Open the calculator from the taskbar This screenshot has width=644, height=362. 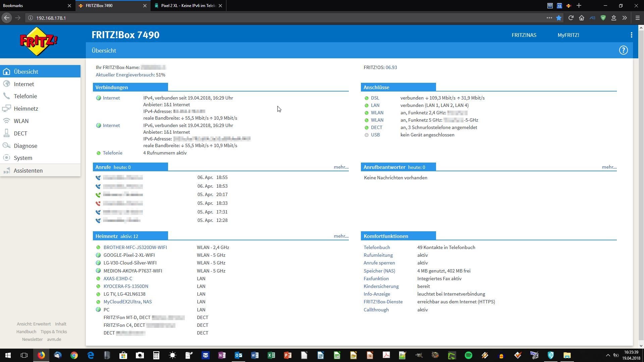156,355
